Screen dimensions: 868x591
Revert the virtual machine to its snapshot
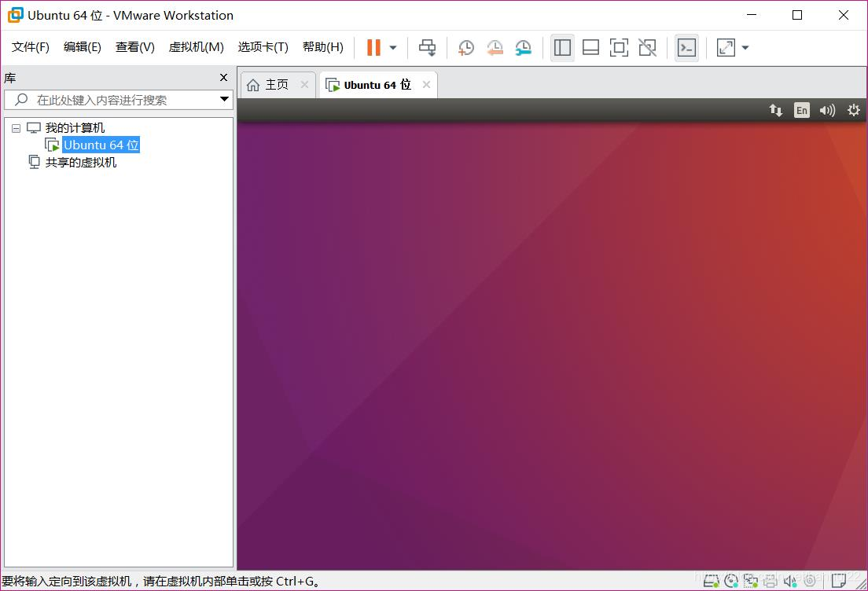coord(495,47)
